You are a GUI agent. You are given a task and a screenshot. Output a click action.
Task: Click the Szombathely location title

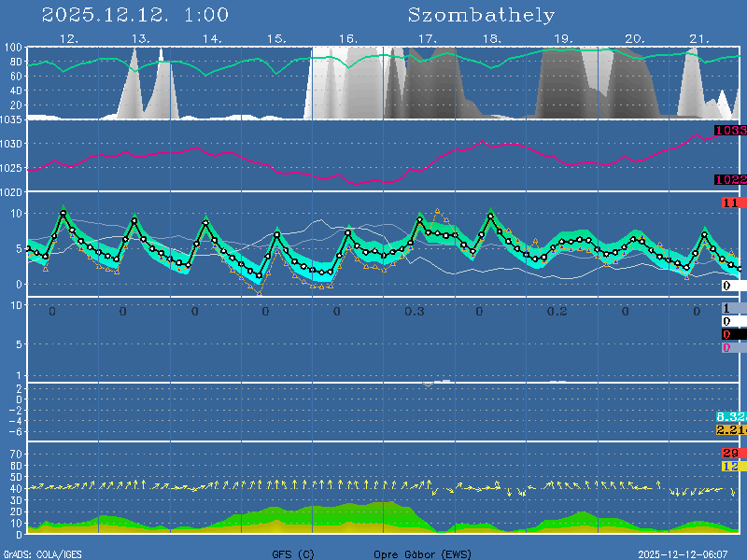pyautogui.click(x=481, y=15)
